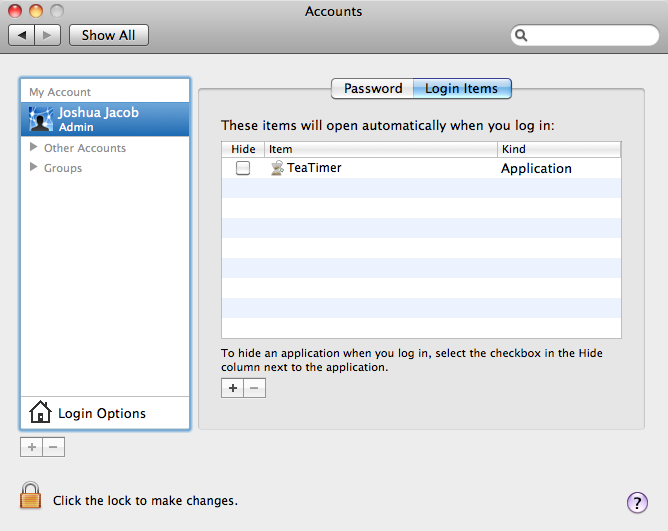Remove user account with minus button
This screenshot has height=531, width=668.
point(53,447)
